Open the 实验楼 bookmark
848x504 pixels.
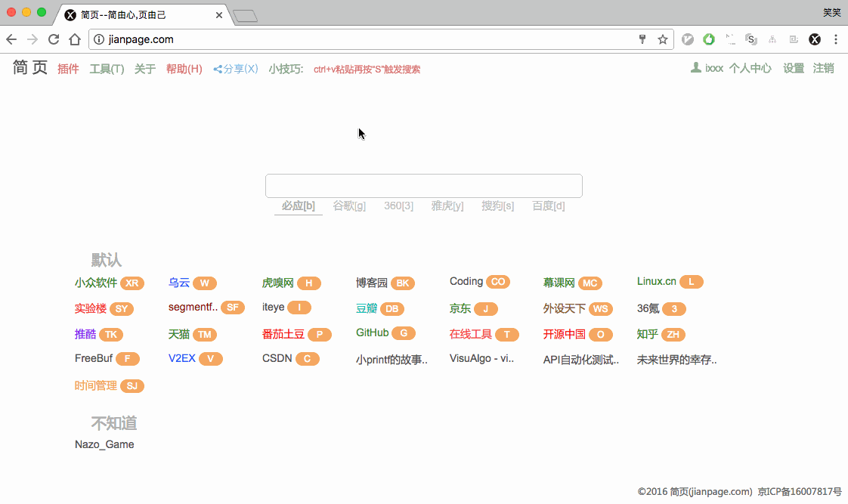[x=90, y=308]
